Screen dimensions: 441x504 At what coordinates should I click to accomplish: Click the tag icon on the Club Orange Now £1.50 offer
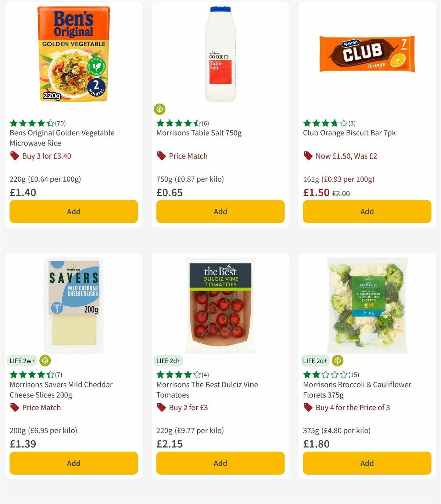(308, 156)
